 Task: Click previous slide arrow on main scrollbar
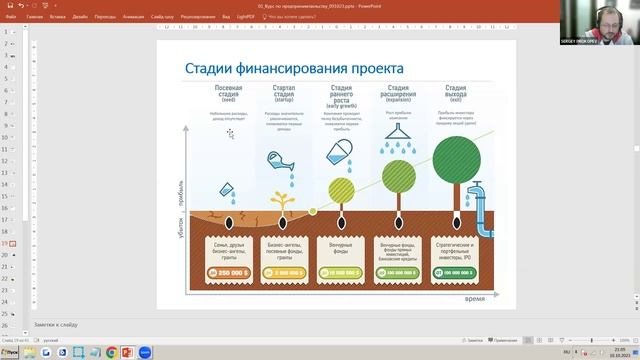coord(637,303)
